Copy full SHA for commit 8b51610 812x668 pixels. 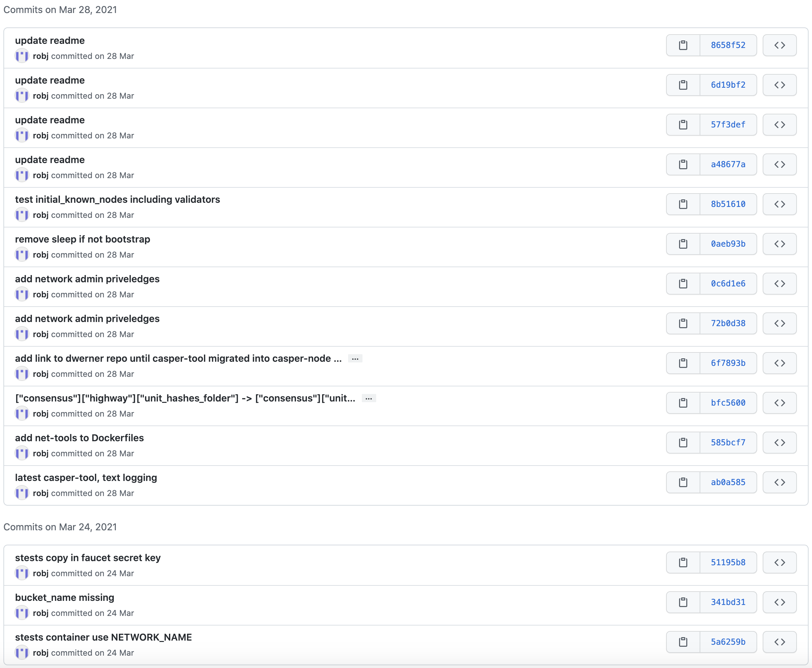click(x=683, y=204)
